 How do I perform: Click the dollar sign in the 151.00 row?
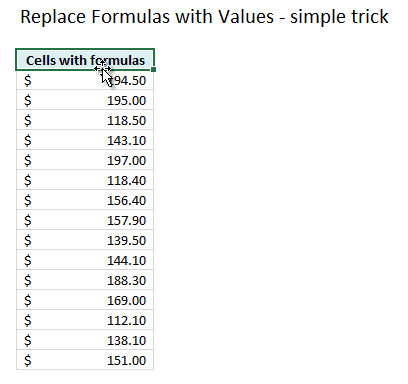click(28, 360)
